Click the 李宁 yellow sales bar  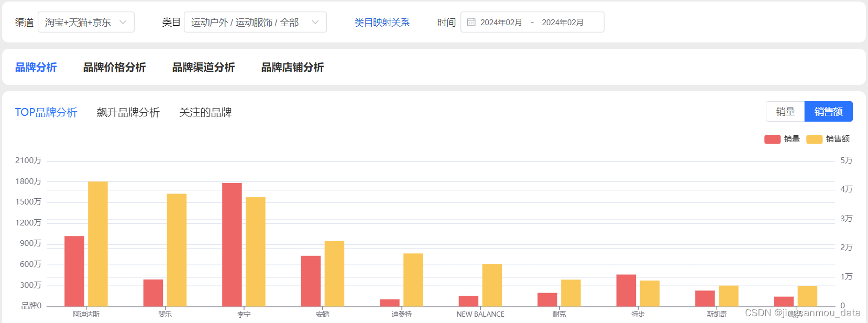(256, 252)
